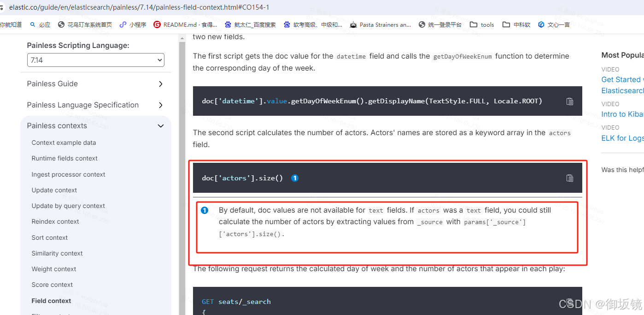
Task: Click the Painless Scripting Language heading
Action: 78,46
